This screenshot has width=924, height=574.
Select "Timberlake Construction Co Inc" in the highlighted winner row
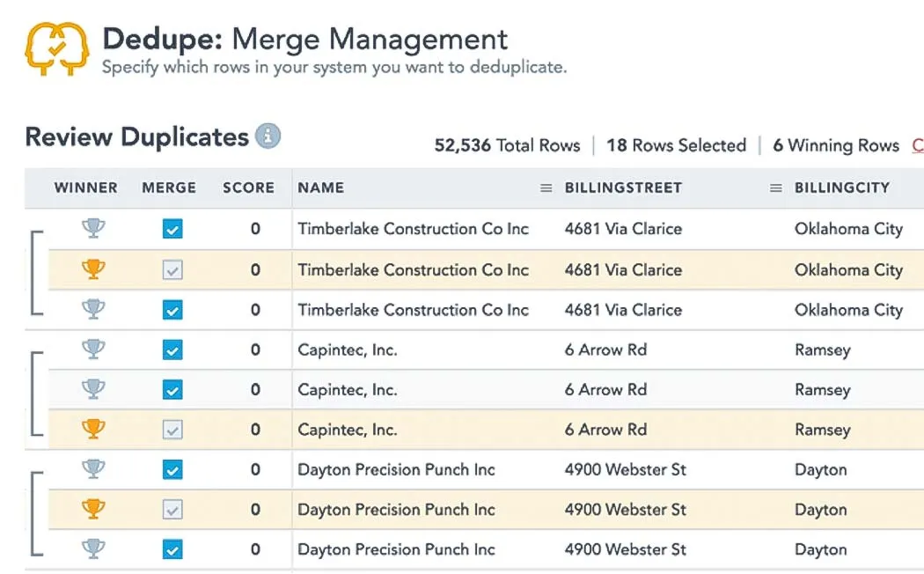tap(413, 270)
